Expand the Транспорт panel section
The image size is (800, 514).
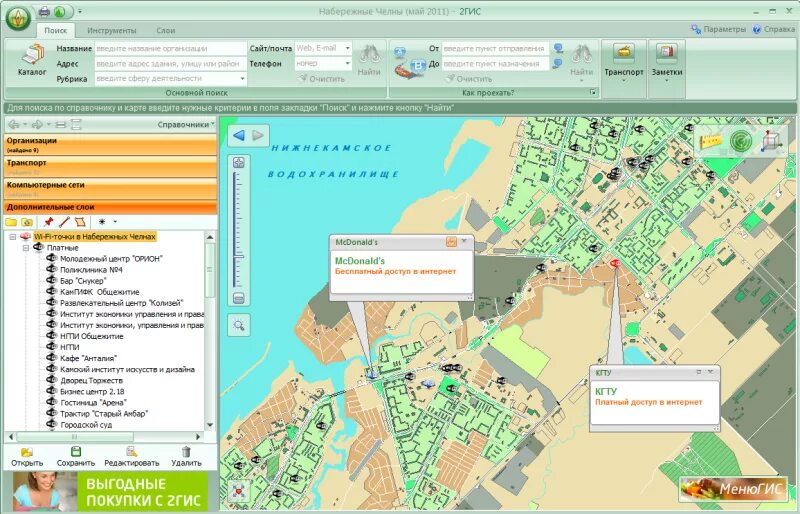tap(110, 166)
